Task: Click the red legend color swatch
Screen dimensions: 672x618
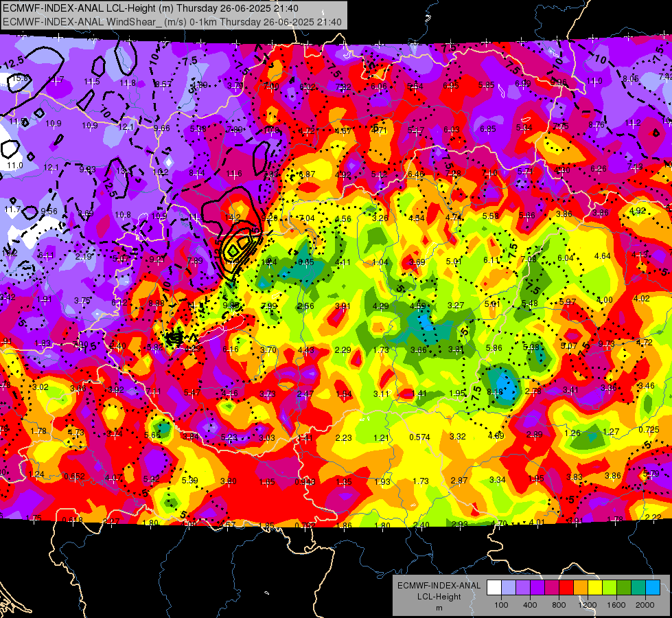Action: click(x=566, y=588)
